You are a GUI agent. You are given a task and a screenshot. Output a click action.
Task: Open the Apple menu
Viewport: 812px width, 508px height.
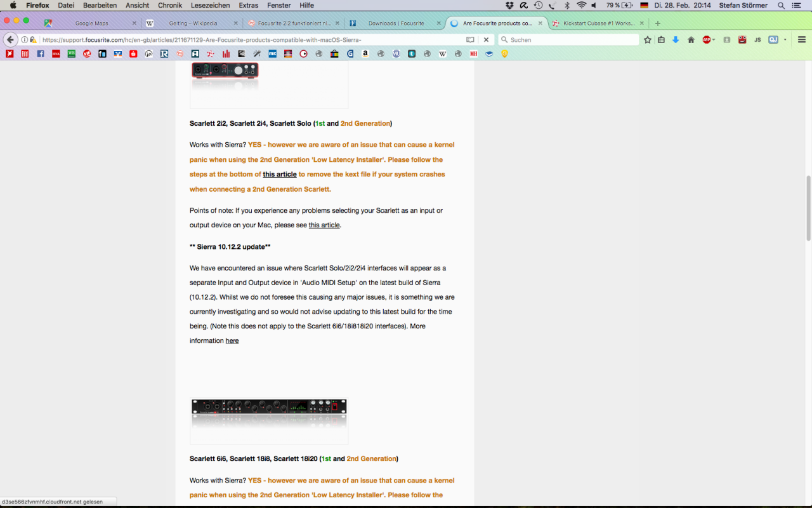[x=13, y=5]
